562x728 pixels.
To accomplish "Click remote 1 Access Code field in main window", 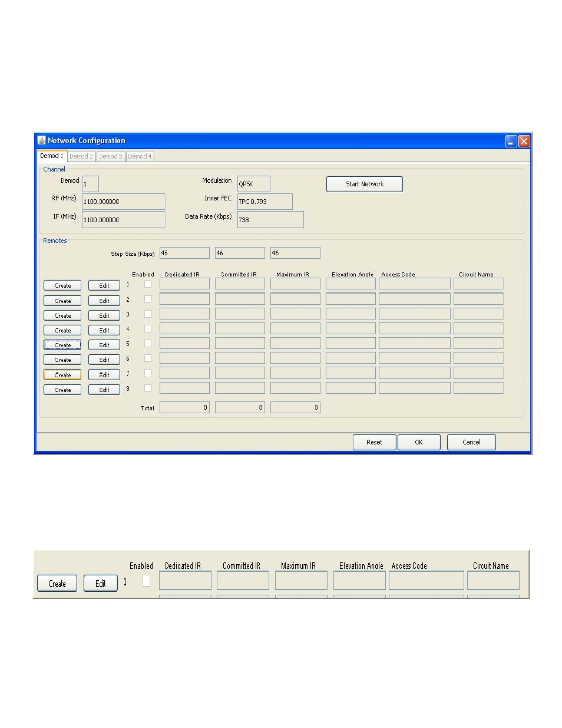I will (415, 284).
